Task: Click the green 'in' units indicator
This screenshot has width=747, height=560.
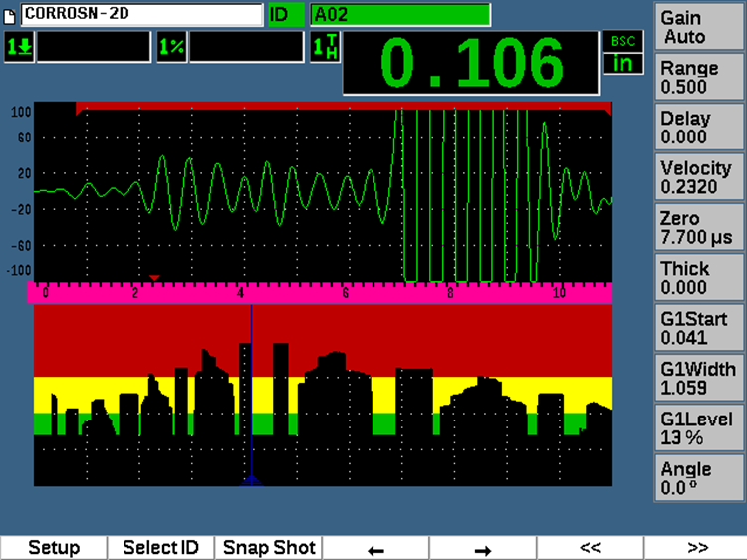Action: coord(623,64)
